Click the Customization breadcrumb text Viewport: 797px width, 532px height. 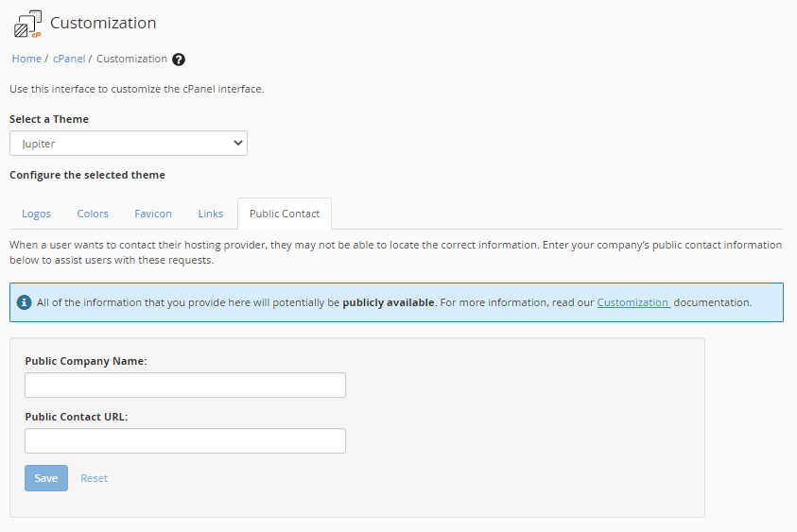[131, 59]
